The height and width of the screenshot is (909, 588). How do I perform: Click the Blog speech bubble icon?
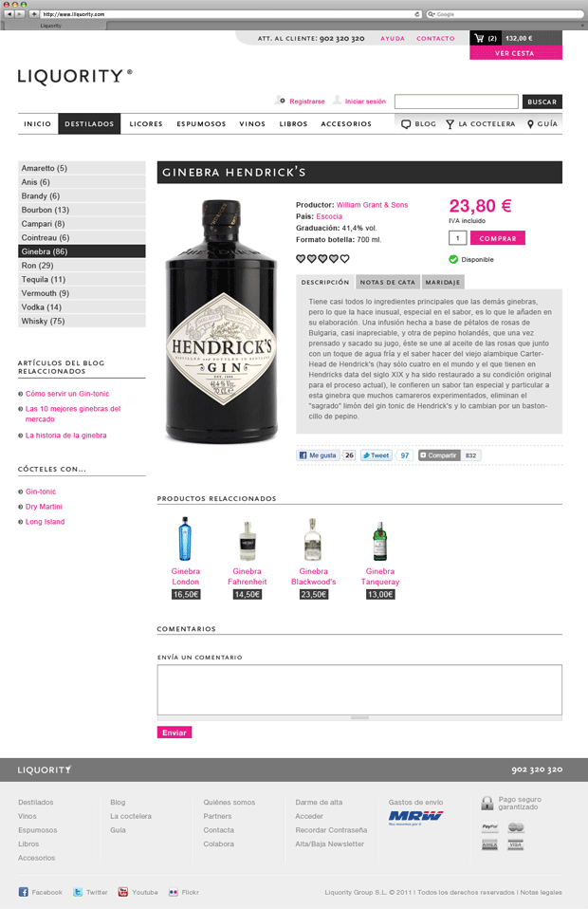[406, 124]
